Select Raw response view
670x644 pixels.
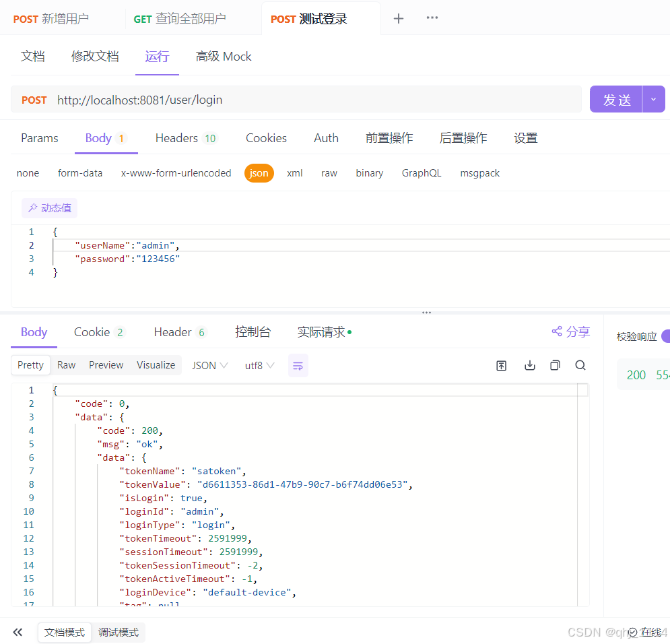pos(66,365)
